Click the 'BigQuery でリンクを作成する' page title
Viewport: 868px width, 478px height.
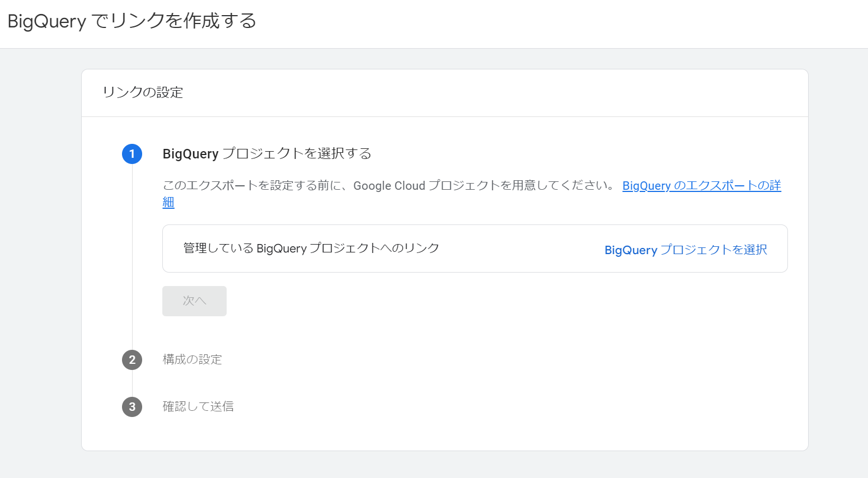tap(132, 21)
